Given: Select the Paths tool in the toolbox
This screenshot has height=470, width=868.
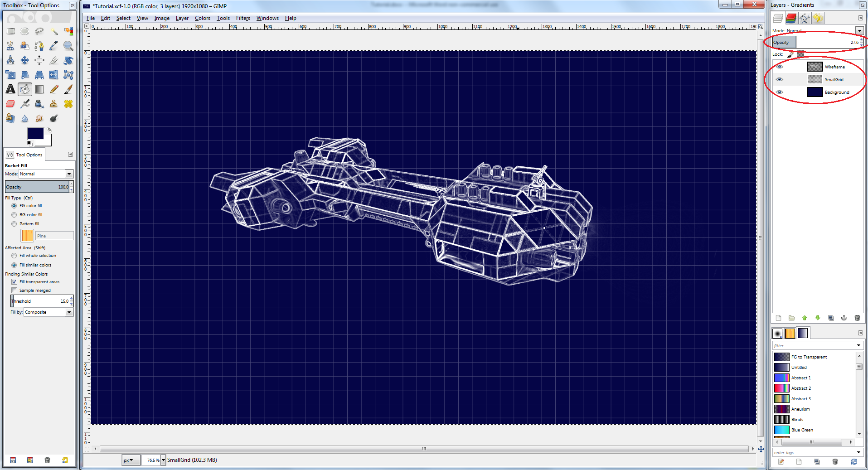Looking at the screenshot, I should (39, 46).
